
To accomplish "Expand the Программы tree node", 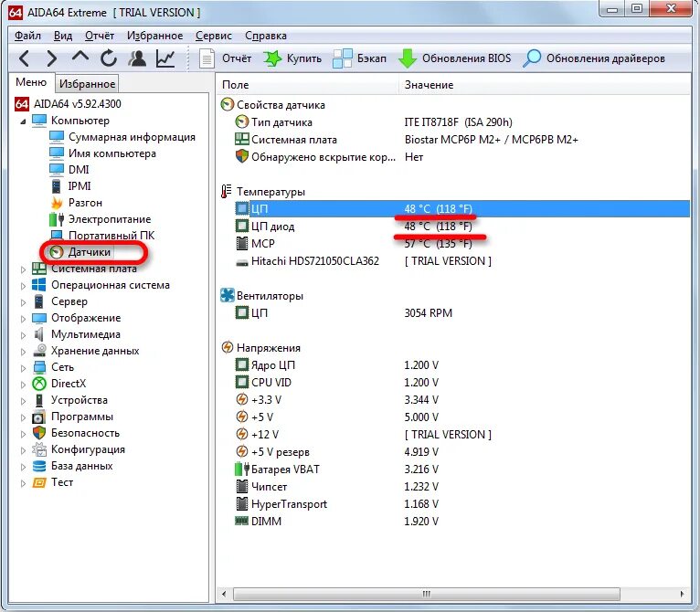I will [23, 417].
